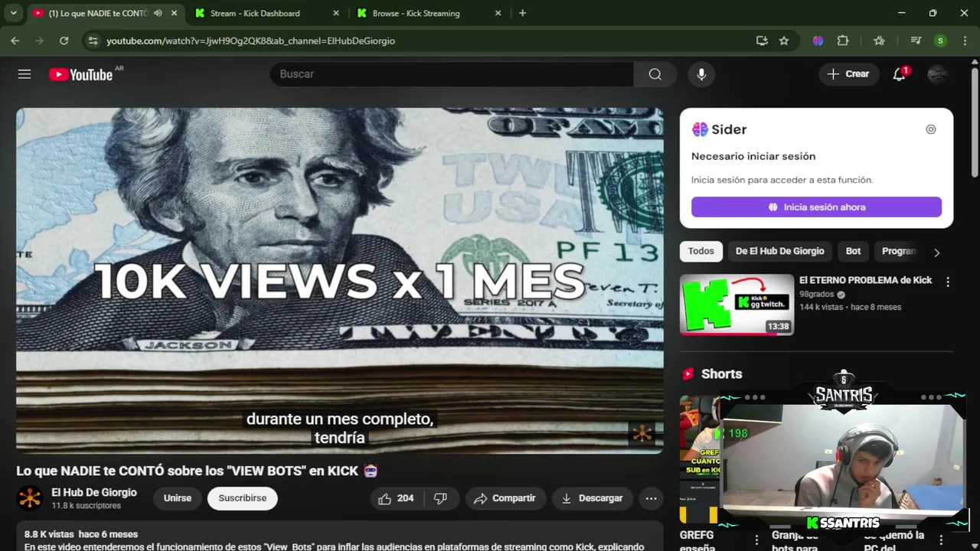Screen dimensions: 980x551
Task: Open the notifications bell
Action: click(899, 74)
